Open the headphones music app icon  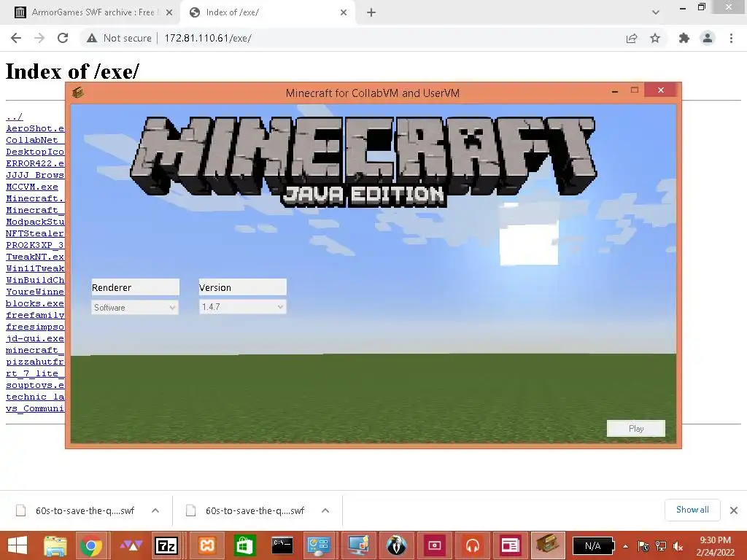tap(472, 545)
